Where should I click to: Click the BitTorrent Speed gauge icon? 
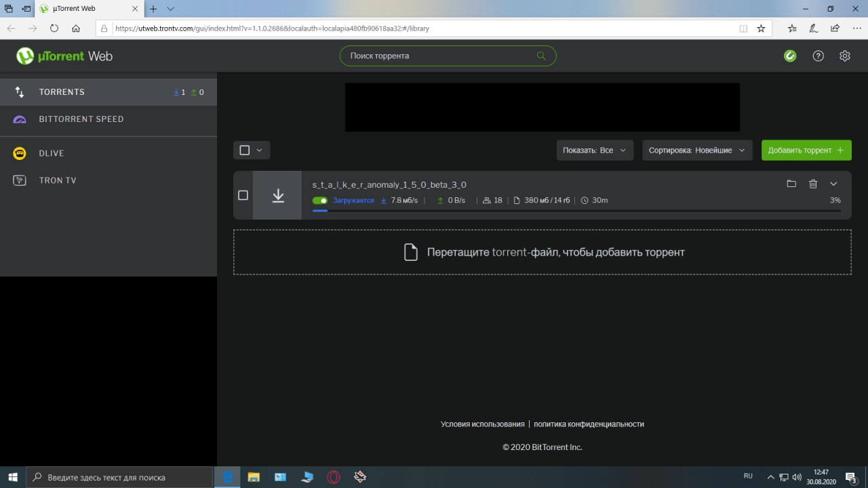click(20, 119)
